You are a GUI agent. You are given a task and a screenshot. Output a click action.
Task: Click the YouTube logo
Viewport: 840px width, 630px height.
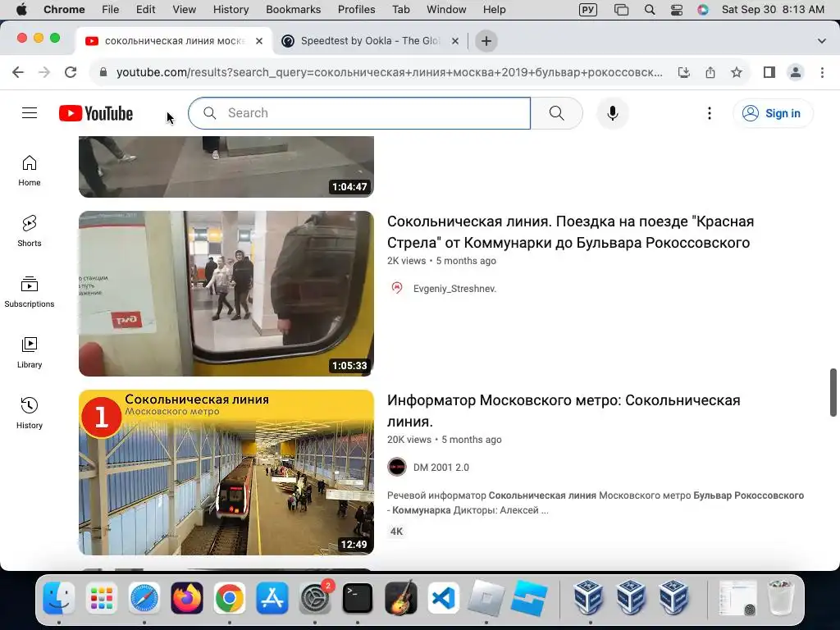[x=96, y=113]
